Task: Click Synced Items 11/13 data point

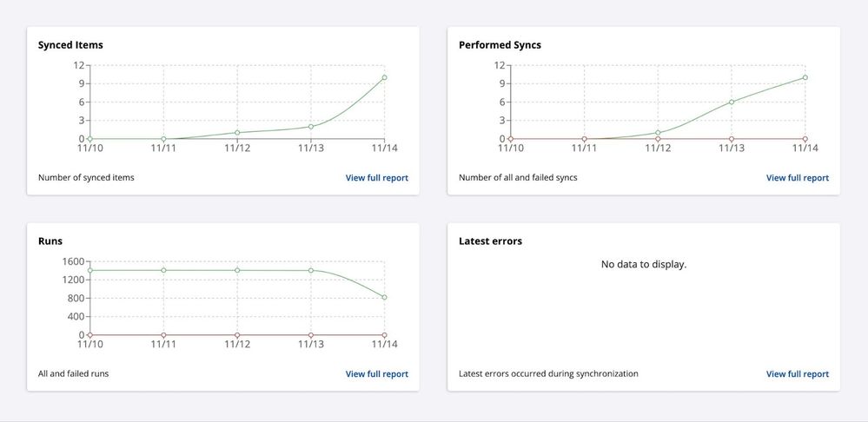Action: (x=311, y=127)
